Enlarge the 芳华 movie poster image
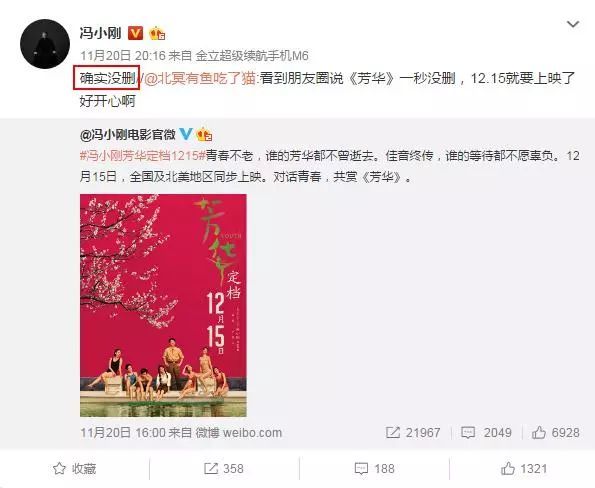595x488 pixels. pos(163,305)
